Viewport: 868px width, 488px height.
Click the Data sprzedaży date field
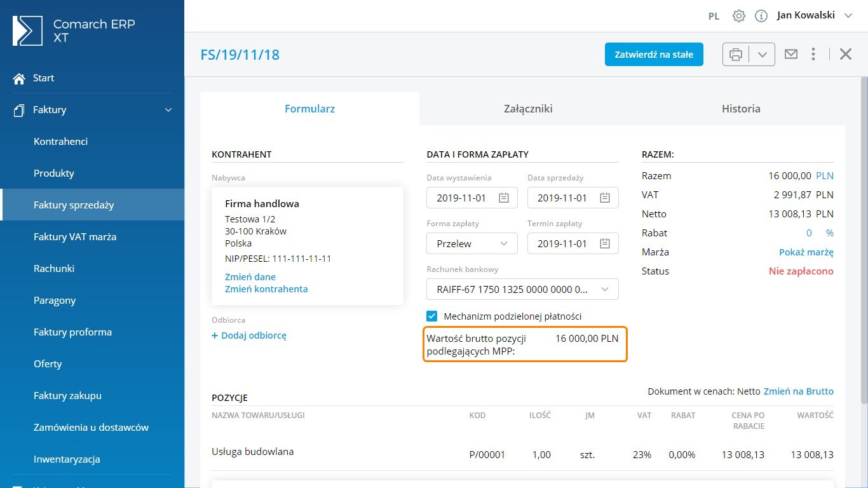click(573, 198)
